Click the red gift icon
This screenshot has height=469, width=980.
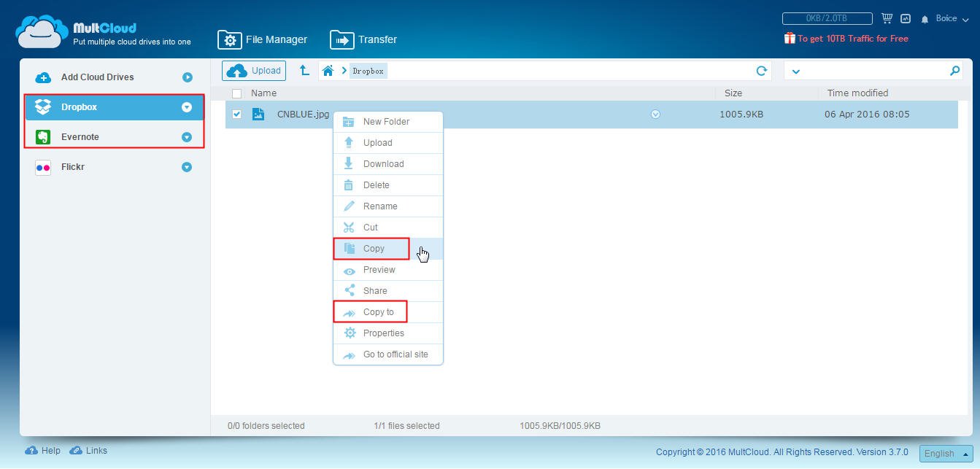point(790,38)
